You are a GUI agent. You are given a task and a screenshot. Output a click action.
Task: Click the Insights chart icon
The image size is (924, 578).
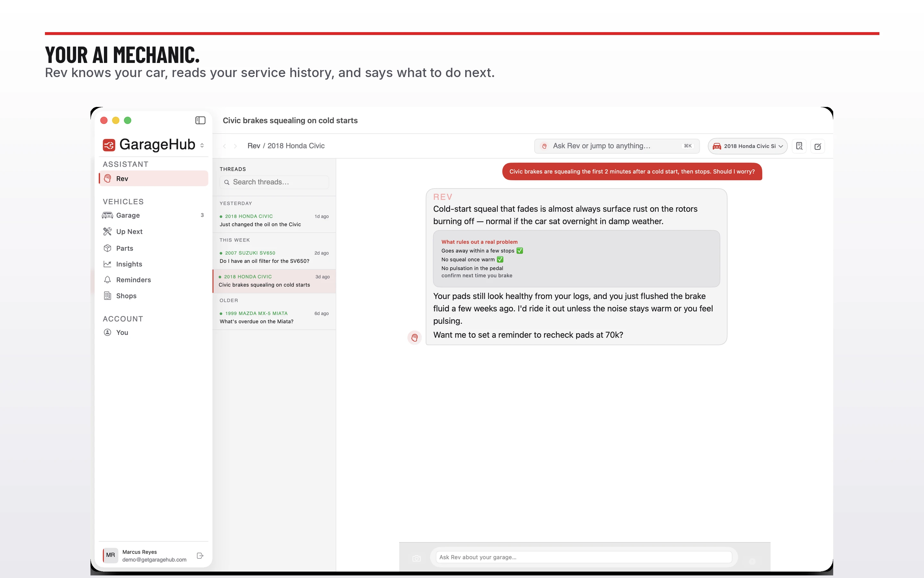(x=107, y=264)
